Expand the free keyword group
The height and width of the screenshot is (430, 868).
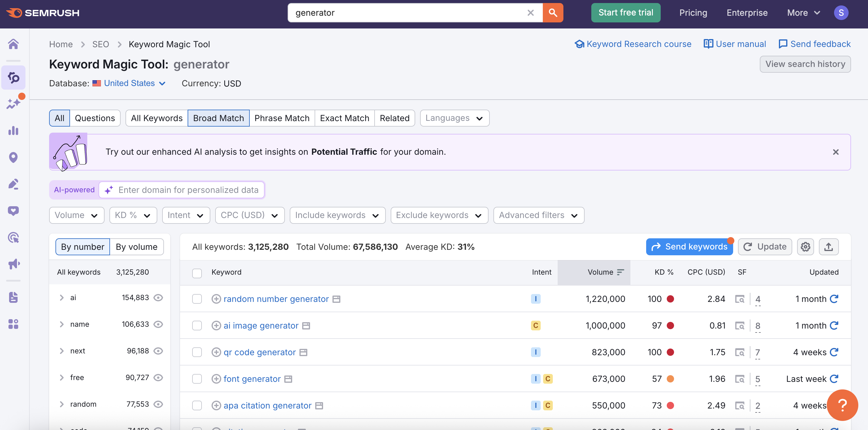pyautogui.click(x=62, y=378)
